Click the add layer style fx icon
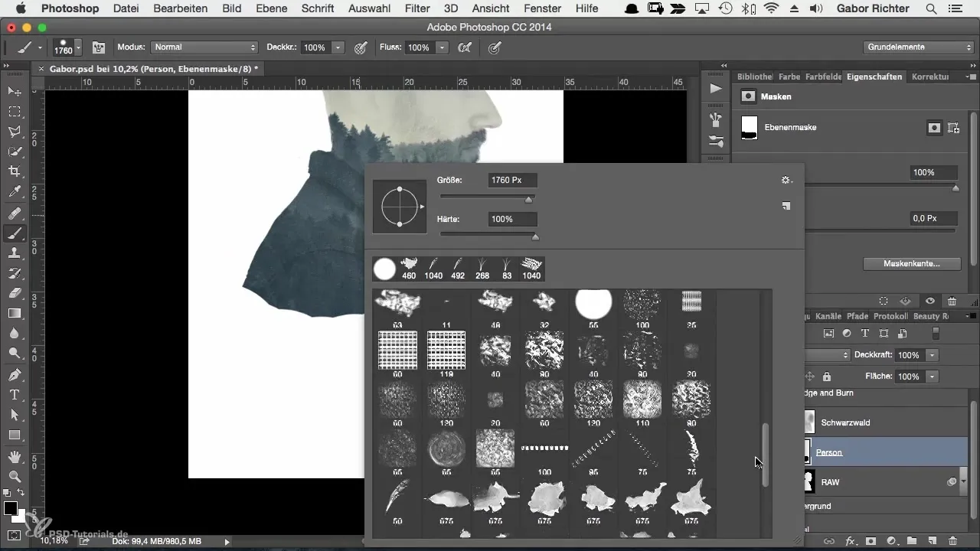 coord(851,541)
